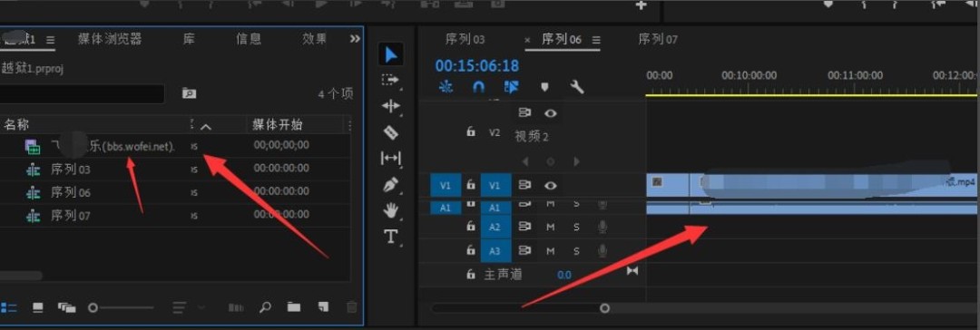The image size is (980, 330).
Task: Select the Razor tool
Action: [390, 132]
